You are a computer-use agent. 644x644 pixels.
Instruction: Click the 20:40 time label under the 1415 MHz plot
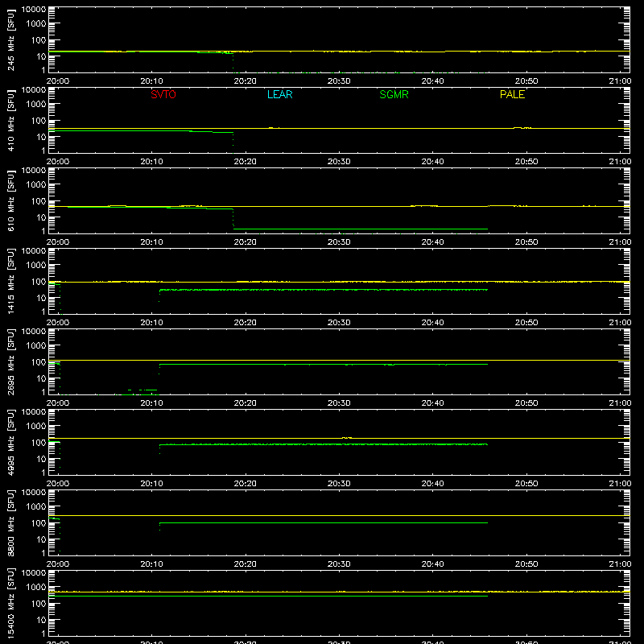click(432, 323)
